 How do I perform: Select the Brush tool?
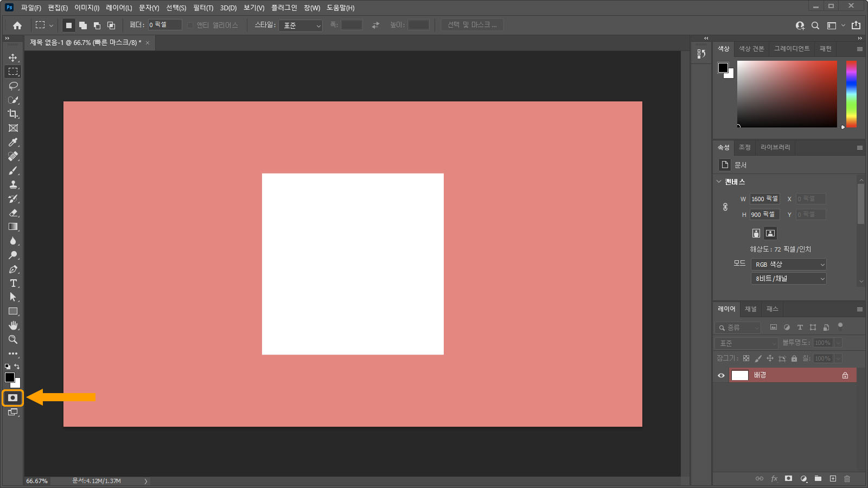(x=13, y=170)
